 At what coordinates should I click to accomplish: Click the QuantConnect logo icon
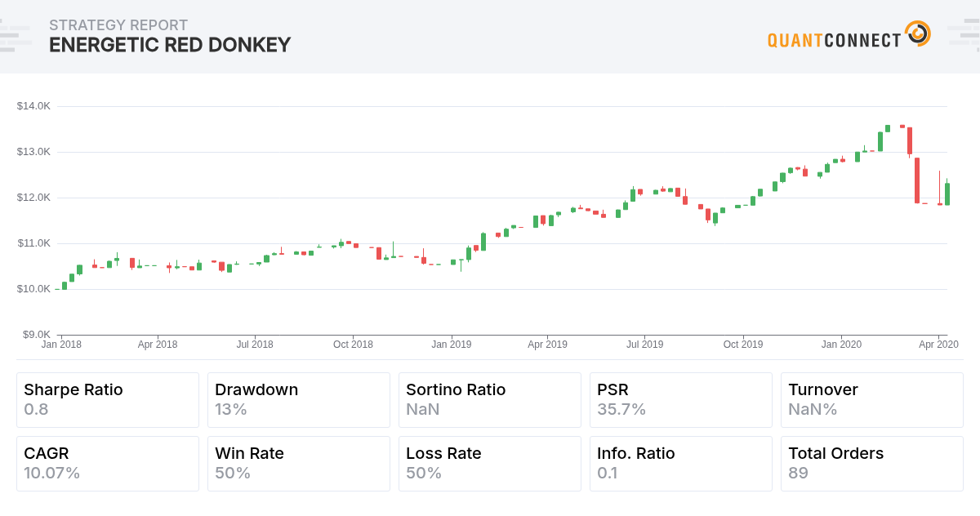[x=918, y=34]
